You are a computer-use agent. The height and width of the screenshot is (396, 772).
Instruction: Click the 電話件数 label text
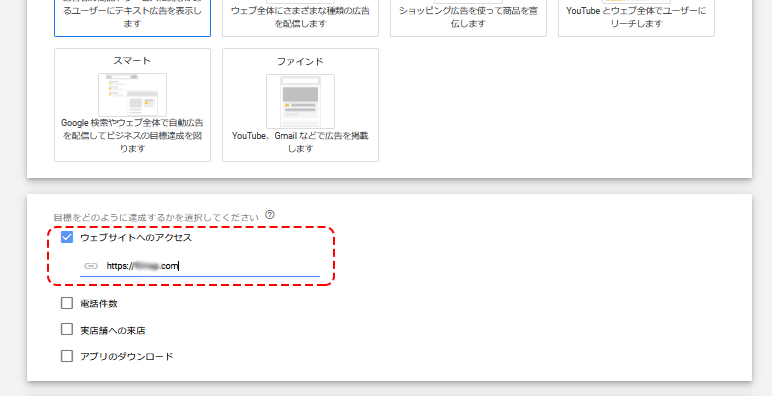tap(99, 303)
